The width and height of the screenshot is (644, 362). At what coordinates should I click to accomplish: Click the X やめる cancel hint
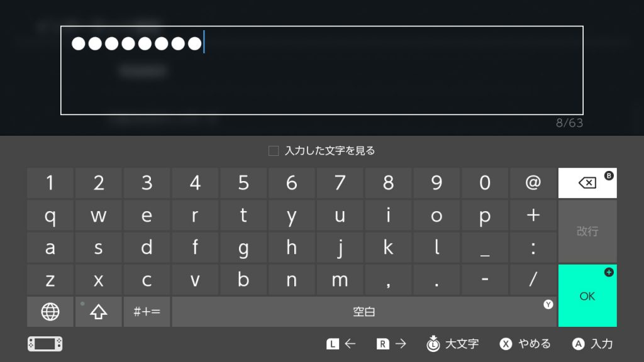pos(525,344)
